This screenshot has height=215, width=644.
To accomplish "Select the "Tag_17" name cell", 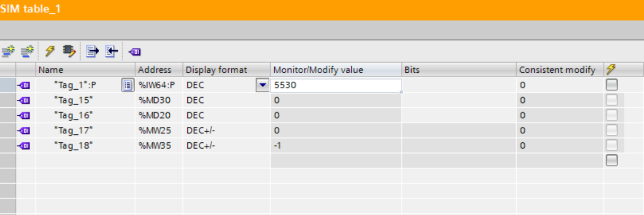I will coord(85,130).
